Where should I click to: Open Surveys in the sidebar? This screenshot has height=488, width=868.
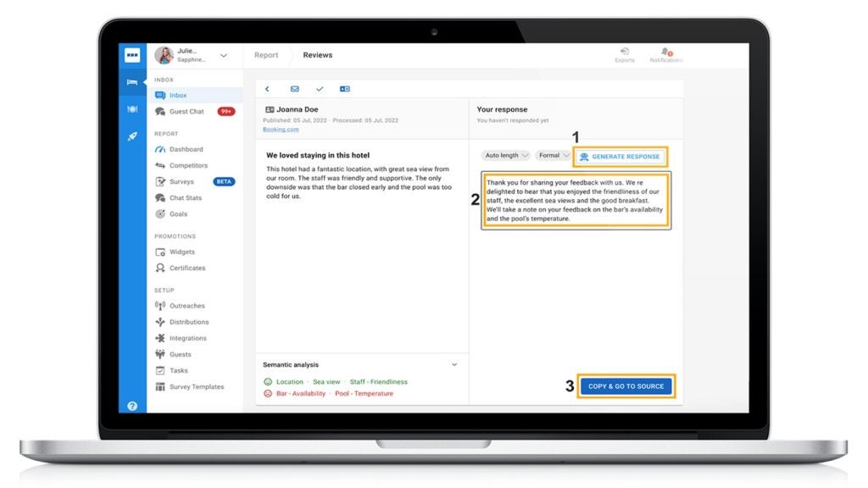click(x=181, y=181)
